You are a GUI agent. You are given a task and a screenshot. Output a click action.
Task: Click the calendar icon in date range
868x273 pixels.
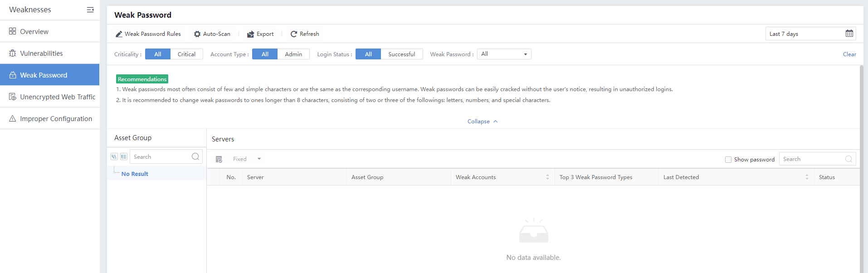coord(849,34)
